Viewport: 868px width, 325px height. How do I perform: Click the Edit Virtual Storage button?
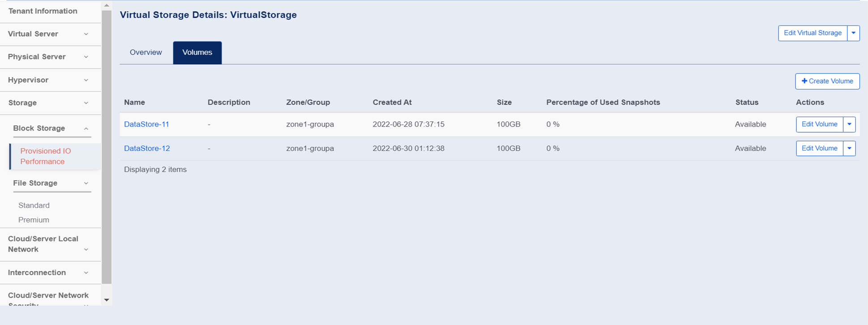click(812, 33)
